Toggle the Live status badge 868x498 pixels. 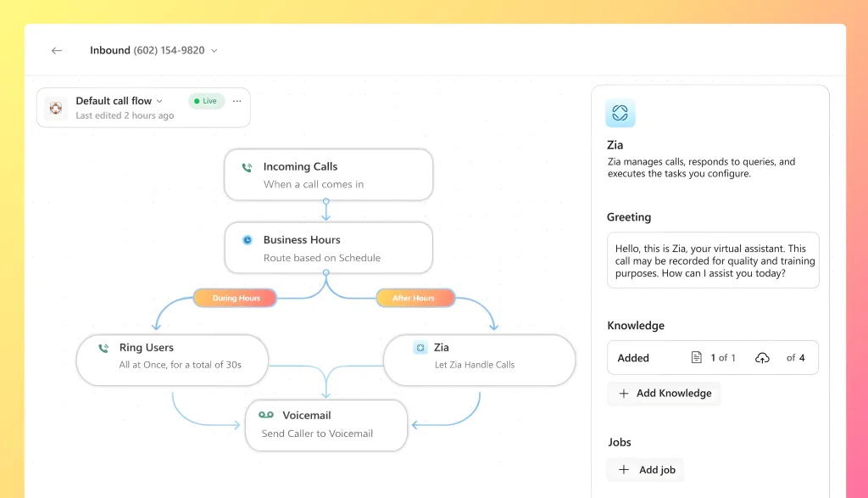[x=205, y=101]
